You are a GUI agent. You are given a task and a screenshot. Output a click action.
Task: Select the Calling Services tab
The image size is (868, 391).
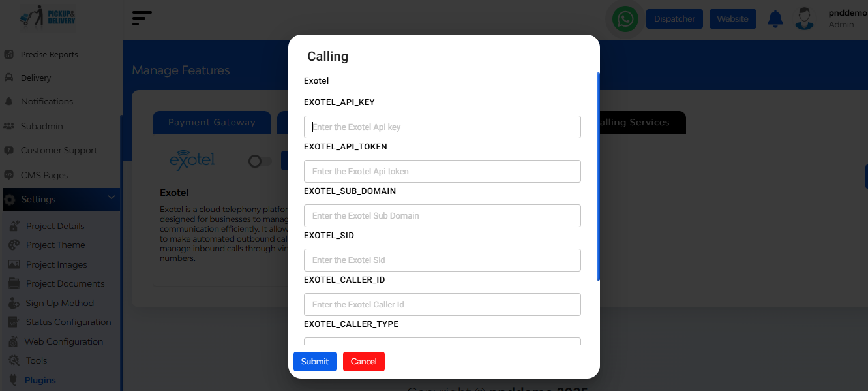point(633,122)
